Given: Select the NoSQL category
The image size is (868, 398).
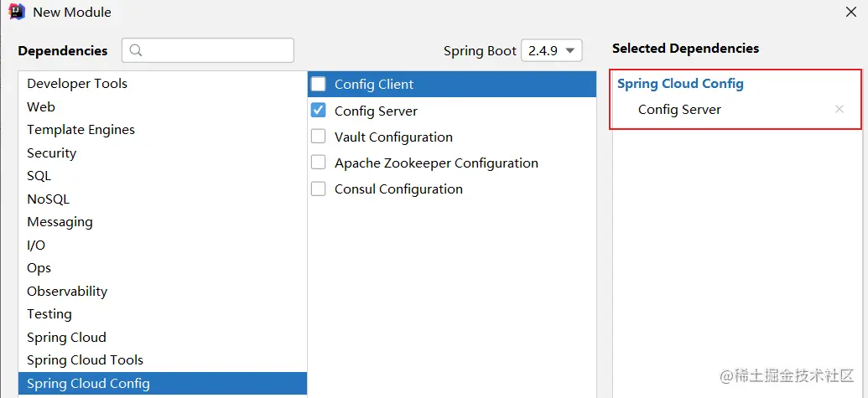Looking at the screenshot, I should [x=163, y=199].
